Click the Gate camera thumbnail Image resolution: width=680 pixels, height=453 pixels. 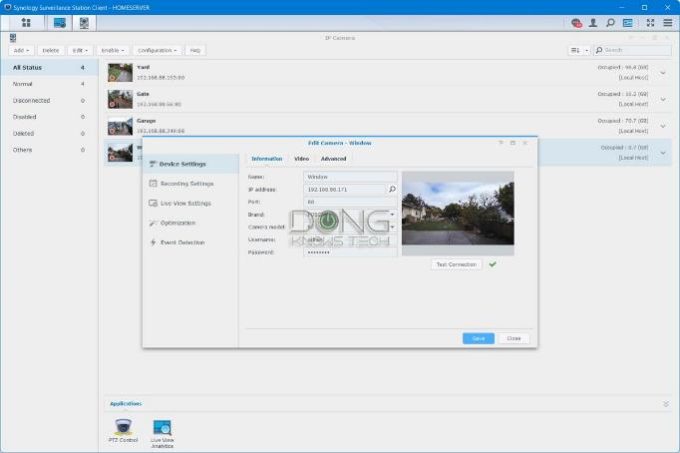tap(120, 99)
